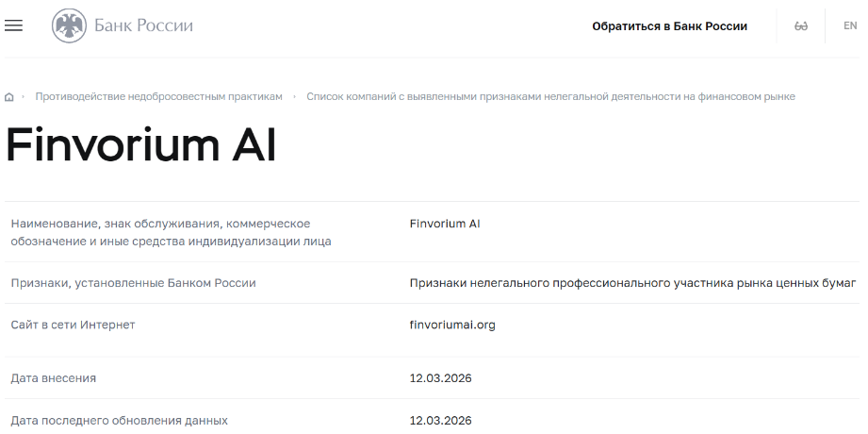The width and height of the screenshot is (868, 434).
Task: Click Признаки, установленные Банком России label
Action: (134, 283)
